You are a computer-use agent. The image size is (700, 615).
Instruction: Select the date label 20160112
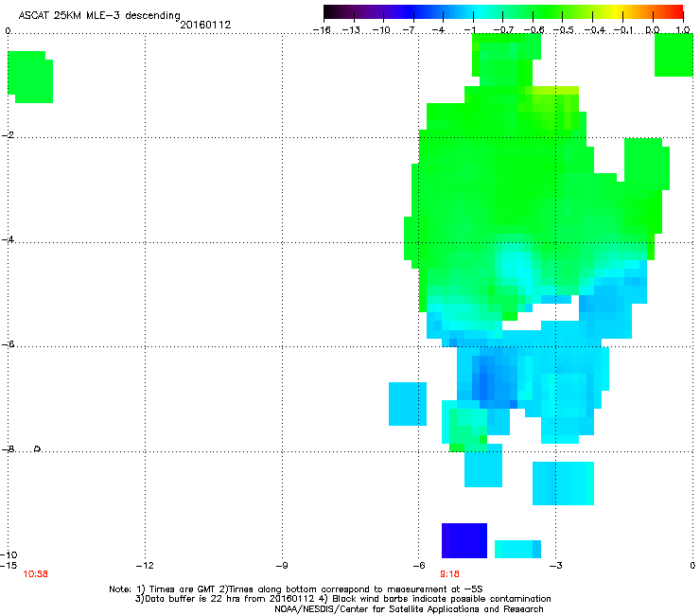[x=205, y=25]
